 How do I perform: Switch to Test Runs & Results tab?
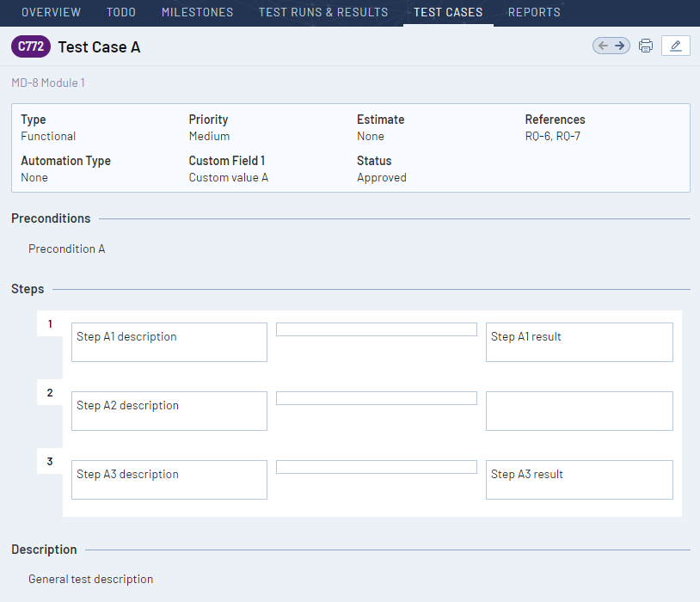[x=323, y=12]
